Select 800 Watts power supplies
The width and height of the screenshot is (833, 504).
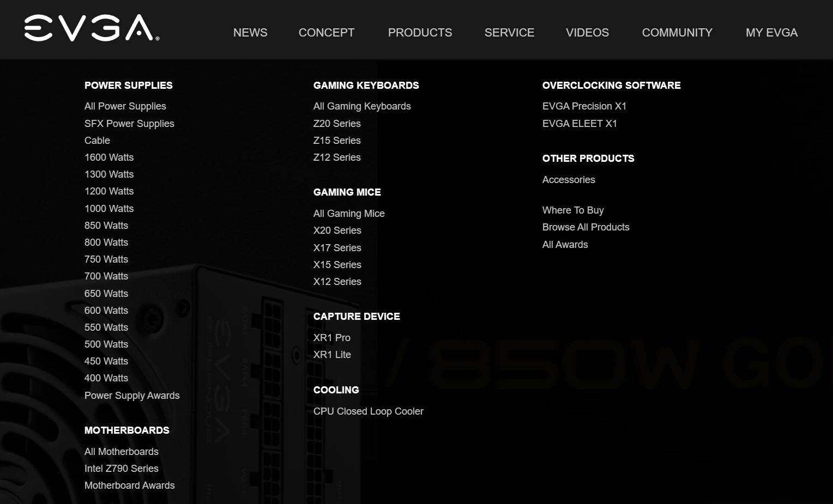coord(106,242)
